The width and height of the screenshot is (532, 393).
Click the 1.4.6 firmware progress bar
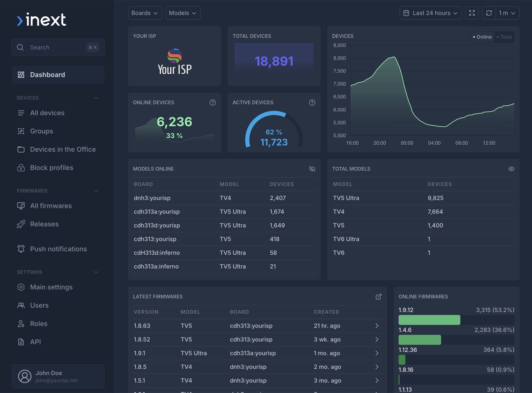pos(457,340)
